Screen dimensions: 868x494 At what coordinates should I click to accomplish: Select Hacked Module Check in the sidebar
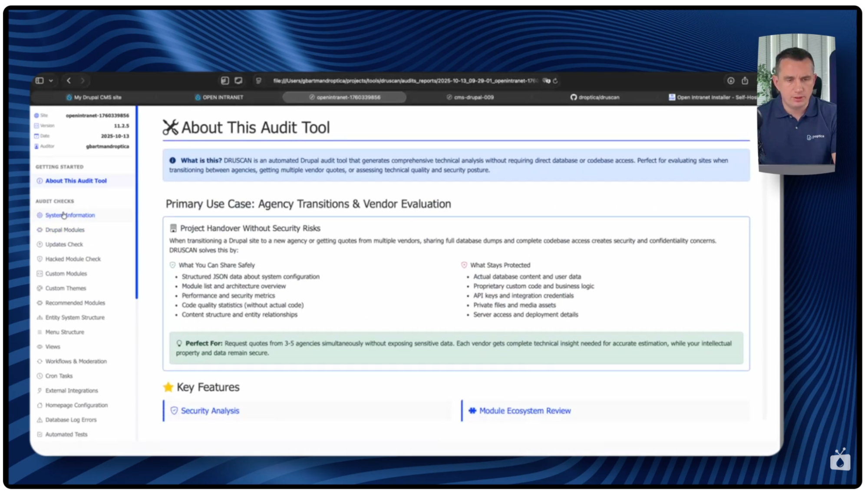click(73, 259)
